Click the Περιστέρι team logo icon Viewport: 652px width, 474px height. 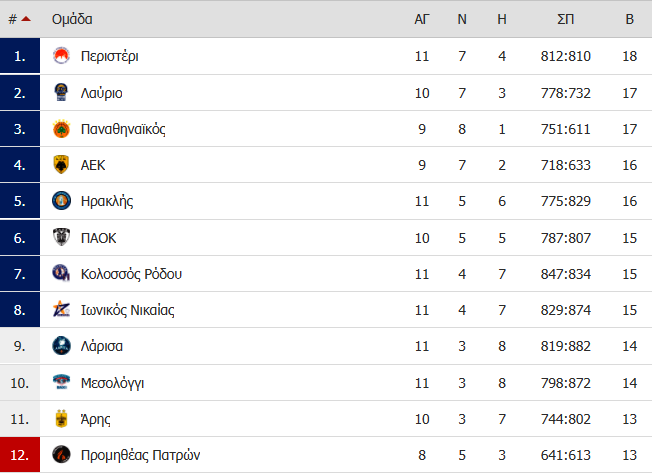pos(61,56)
